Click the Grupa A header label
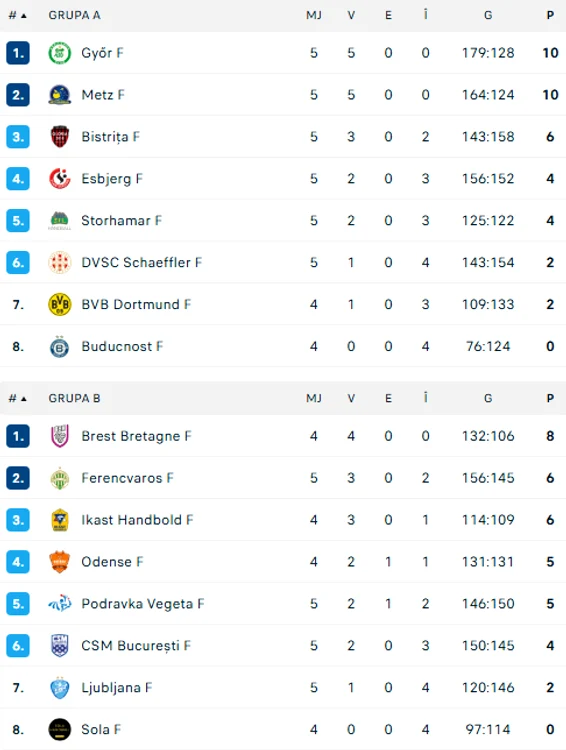The height and width of the screenshot is (750, 566). [74, 15]
